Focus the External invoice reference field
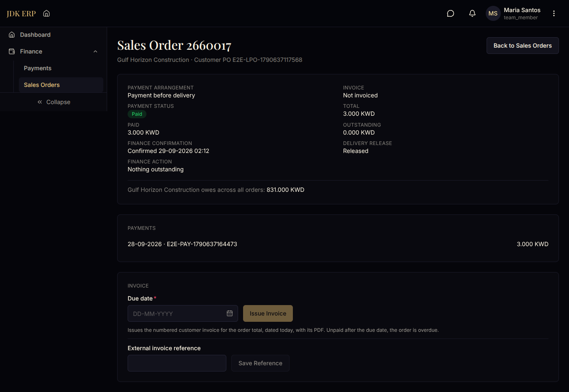This screenshot has width=569, height=392. click(x=177, y=363)
